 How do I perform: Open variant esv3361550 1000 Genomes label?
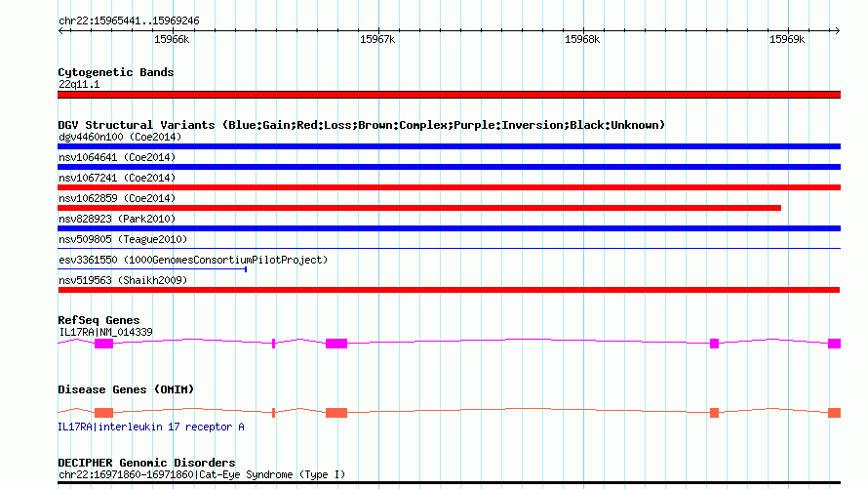(193, 260)
